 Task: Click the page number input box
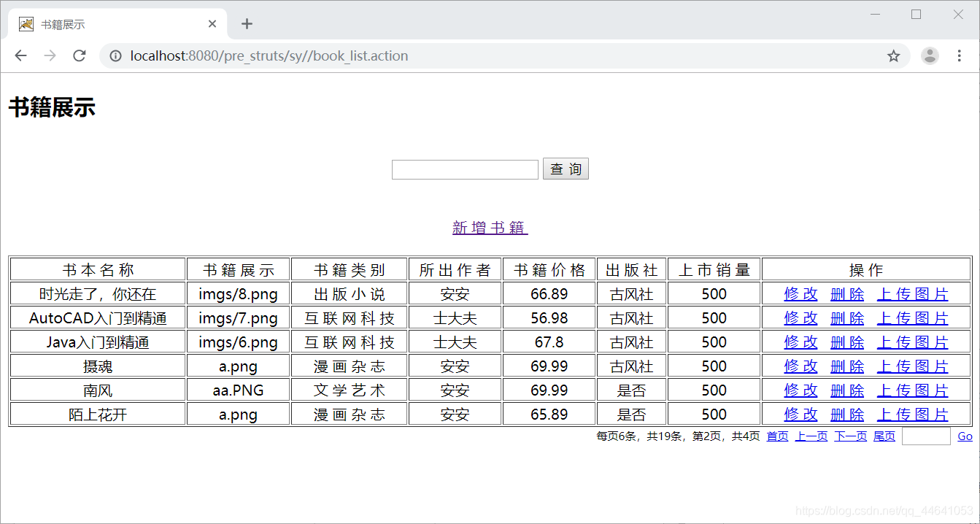926,436
